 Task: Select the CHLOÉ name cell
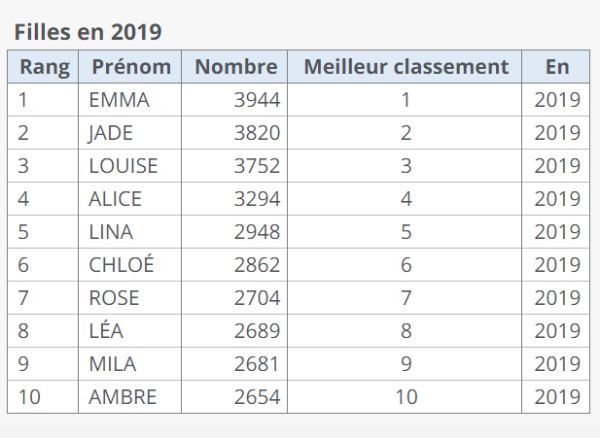121,265
